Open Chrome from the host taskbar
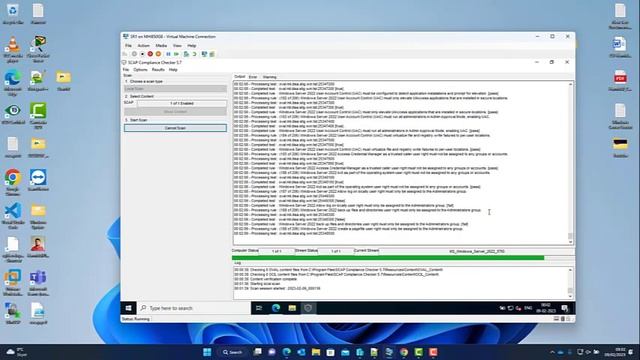640x360 pixels. [404, 352]
